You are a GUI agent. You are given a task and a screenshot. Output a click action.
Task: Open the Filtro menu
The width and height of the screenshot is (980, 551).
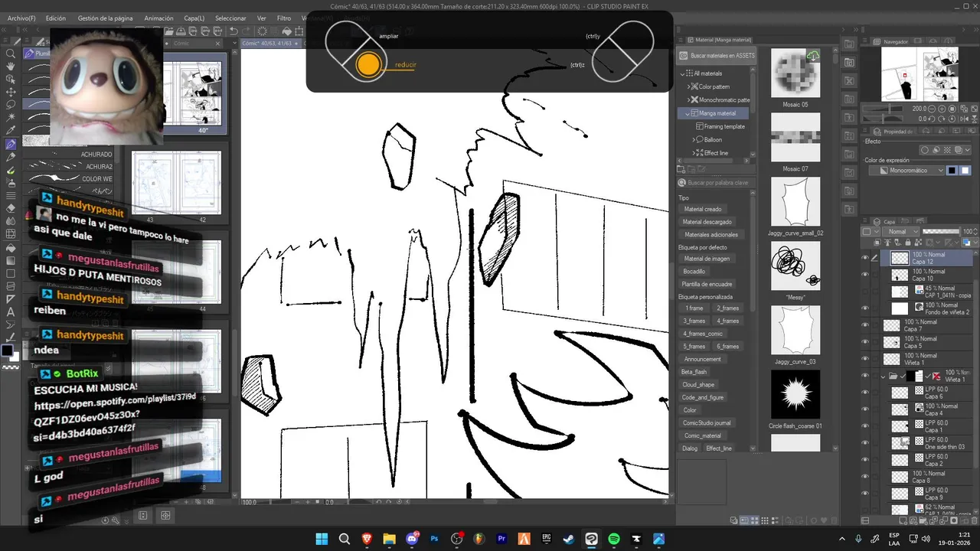point(284,18)
